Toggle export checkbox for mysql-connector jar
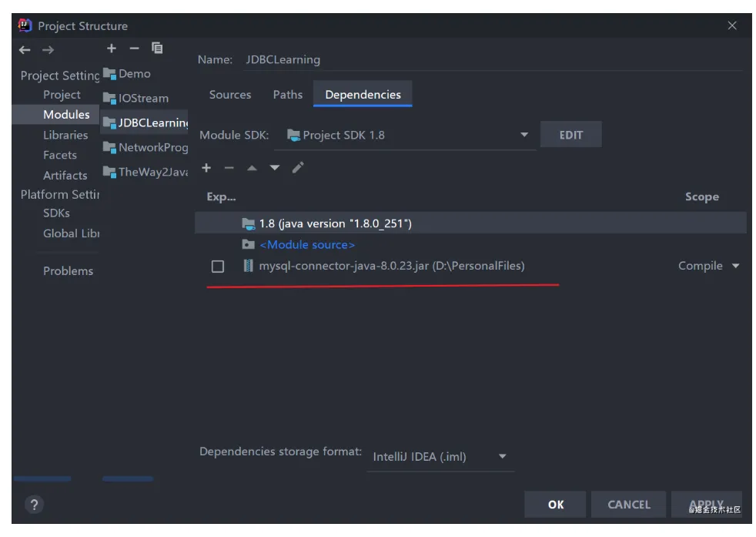 pos(217,267)
